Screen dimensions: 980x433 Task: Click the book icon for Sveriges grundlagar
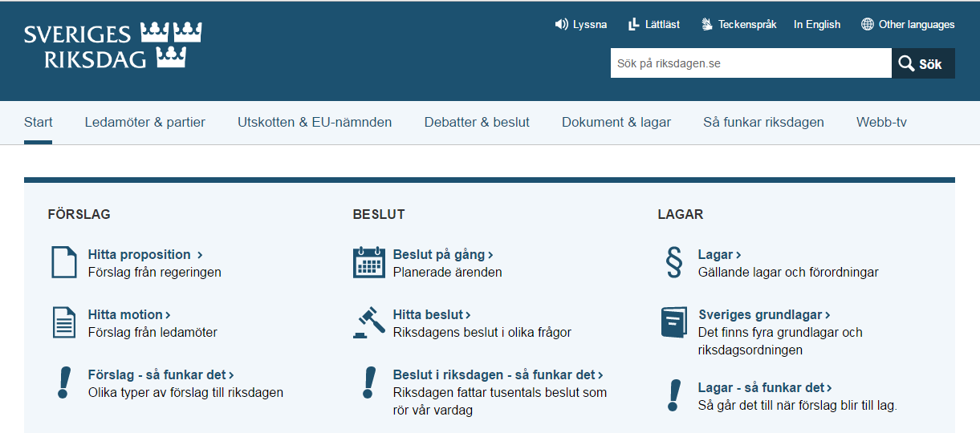pos(674,322)
